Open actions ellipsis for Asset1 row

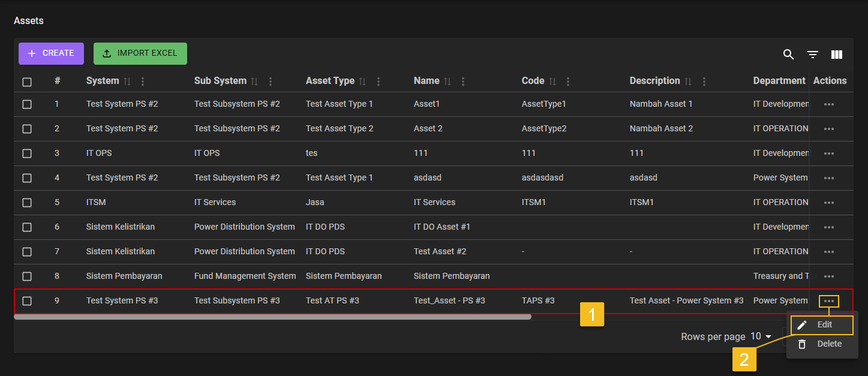[x=829, y=104]
